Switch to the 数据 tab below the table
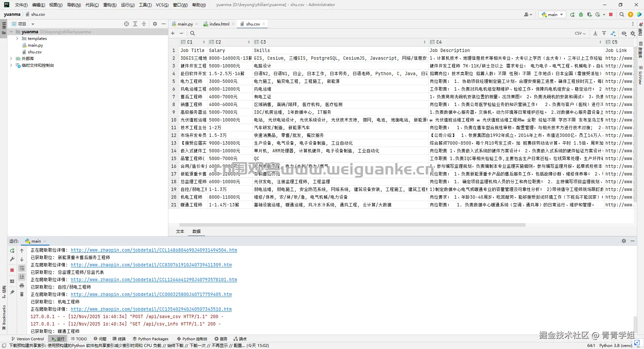Viewport: 644px width, 349px height. pyautogui.click(x=197, y=231)
